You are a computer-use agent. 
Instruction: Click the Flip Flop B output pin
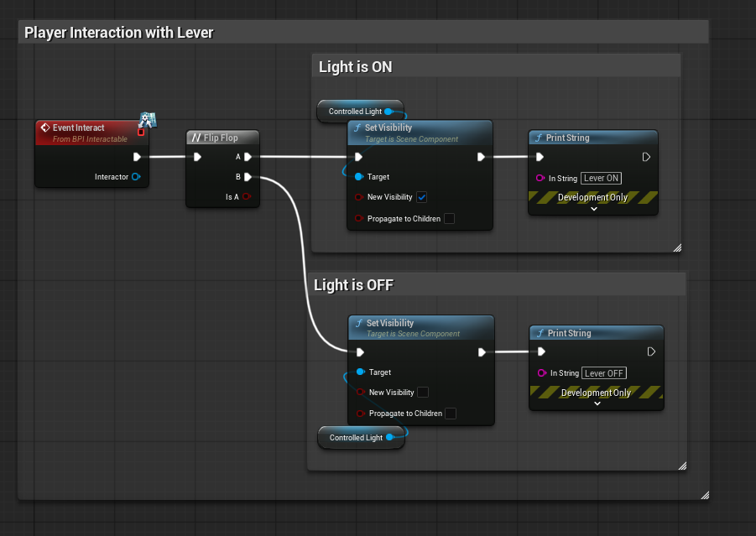(x=248, y=177)
